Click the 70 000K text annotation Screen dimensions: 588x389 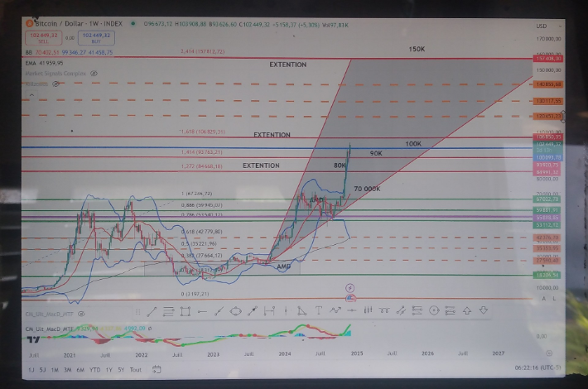tap(367, 189)
